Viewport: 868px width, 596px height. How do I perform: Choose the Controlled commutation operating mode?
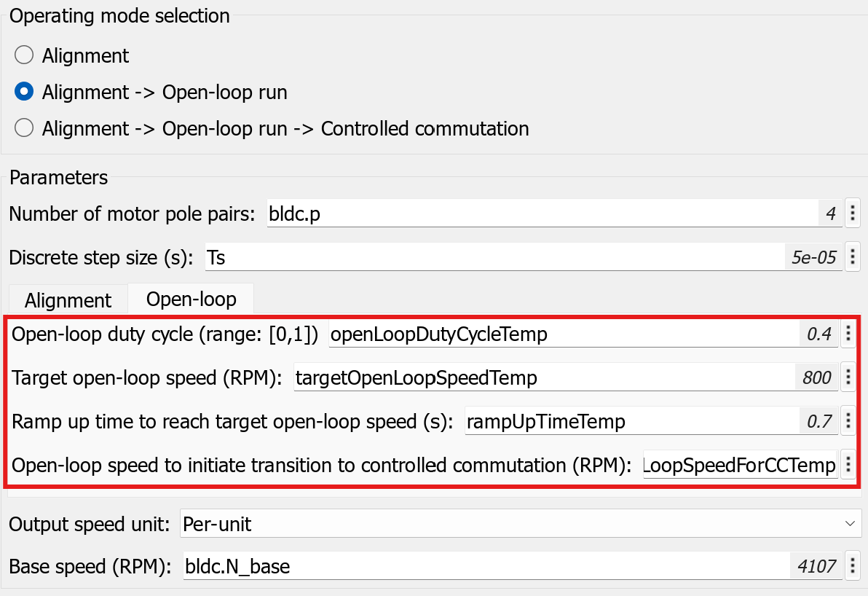pos(25,128)
